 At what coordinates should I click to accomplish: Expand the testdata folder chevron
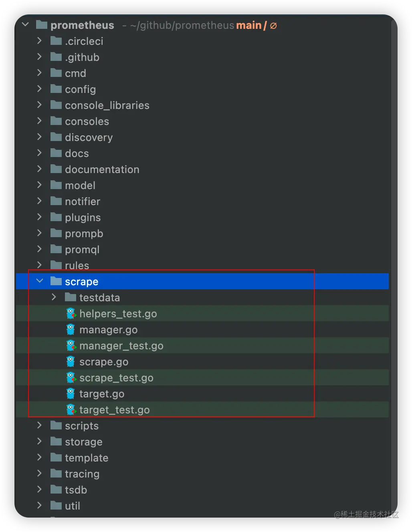(54, 297)
